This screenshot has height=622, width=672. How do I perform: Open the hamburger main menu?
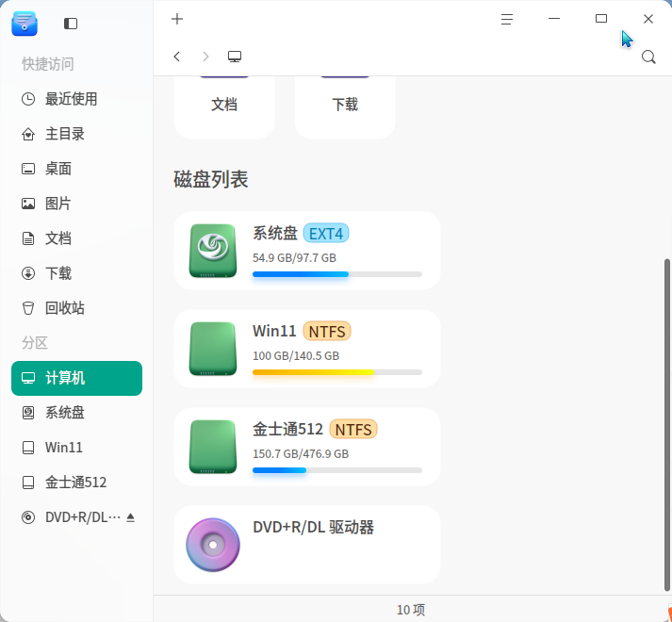(x=507, y=19)
